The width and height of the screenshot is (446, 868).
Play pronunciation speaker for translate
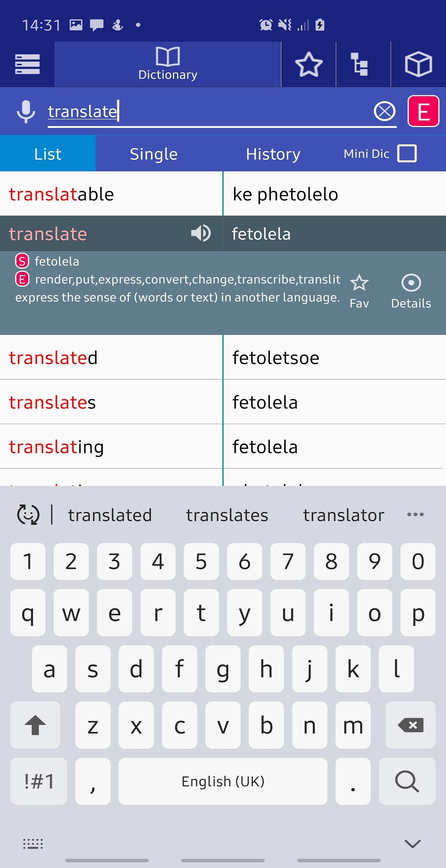(201, 233)
